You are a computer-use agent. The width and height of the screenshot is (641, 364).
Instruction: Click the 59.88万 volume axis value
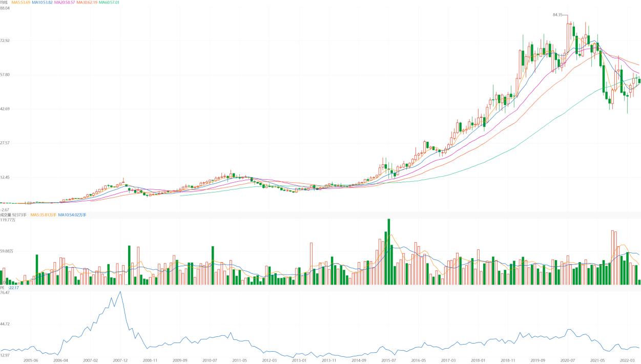click(7, 251)
